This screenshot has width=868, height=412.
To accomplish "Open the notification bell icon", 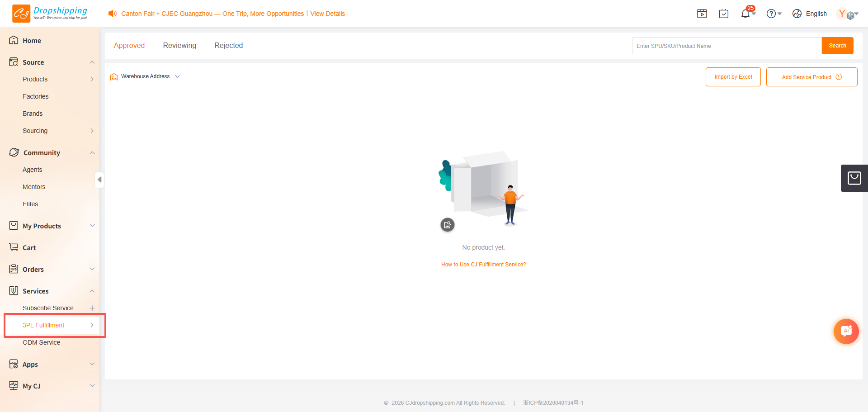I will [x=745, y=14].
